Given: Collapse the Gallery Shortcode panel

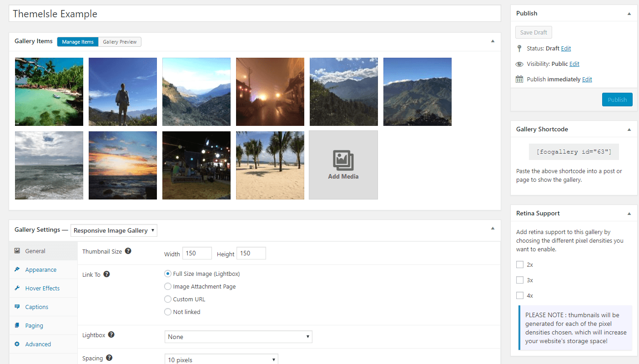Looking at the screenshot, I should click(629, 130).
